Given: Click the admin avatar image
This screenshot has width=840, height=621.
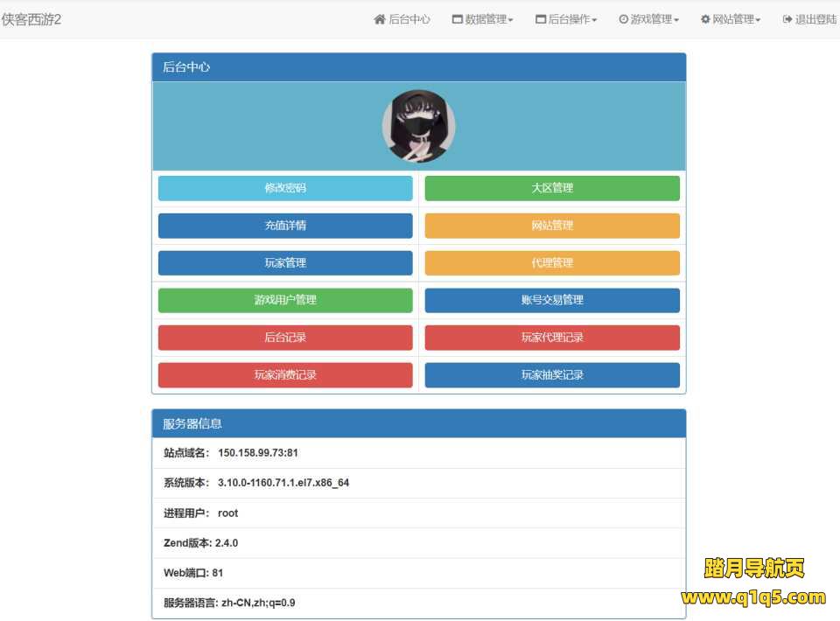Looking at the screenshot, I should pos(417,125).
